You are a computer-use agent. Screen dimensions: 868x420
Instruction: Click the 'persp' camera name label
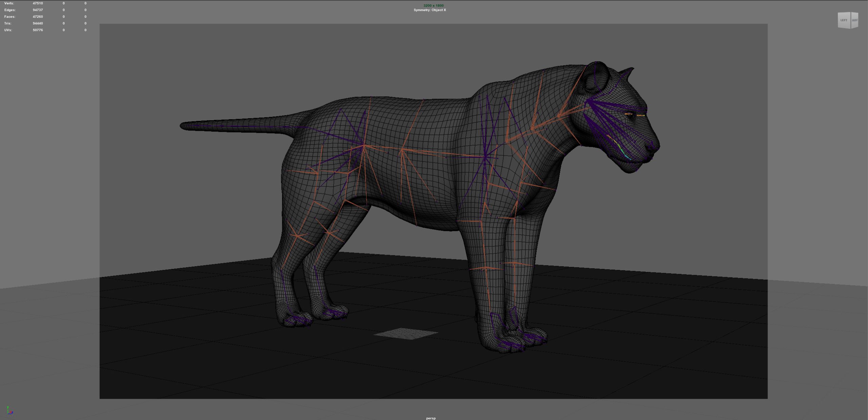click(431, 418)
